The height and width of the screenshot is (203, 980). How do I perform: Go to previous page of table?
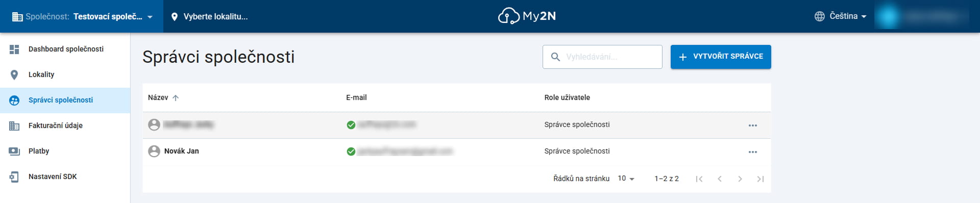[x=720, y=179]
